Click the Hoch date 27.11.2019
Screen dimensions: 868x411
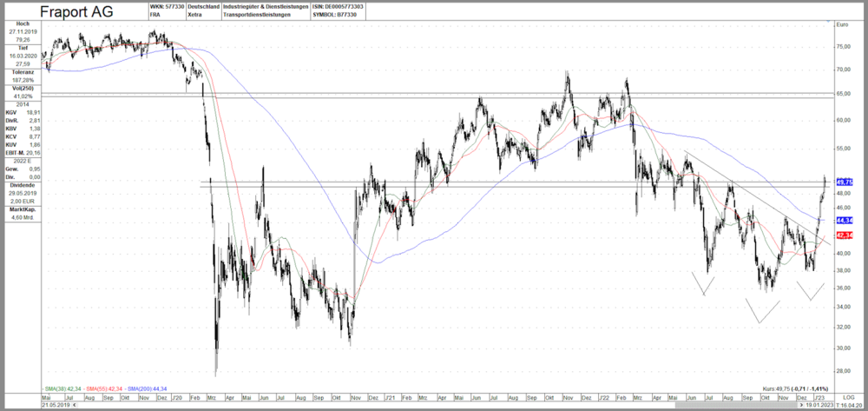tap(23, 32)
